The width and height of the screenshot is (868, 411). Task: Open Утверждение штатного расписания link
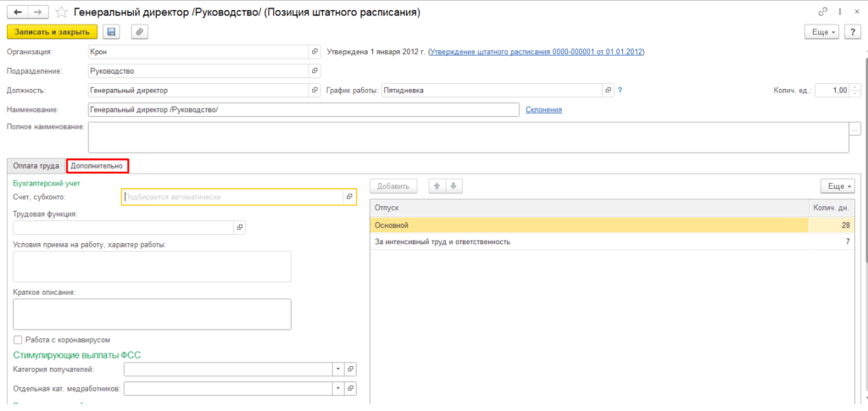pyautogui.click(x=536, y=52)
